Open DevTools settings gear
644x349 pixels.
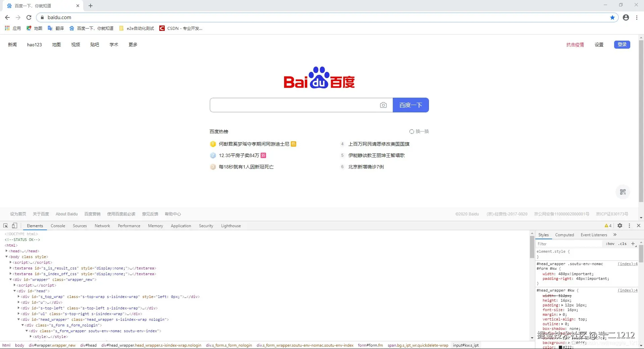620,226
